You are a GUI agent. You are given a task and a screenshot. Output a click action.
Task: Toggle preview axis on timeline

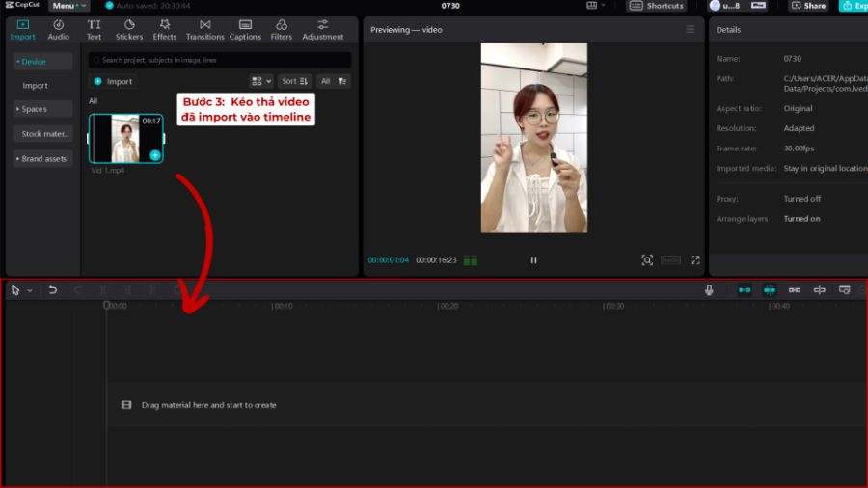point(819,290)
